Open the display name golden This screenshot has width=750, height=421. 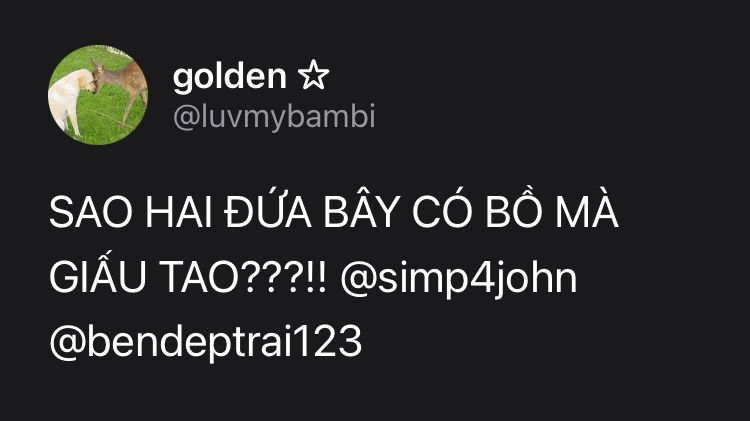[230, 77]
